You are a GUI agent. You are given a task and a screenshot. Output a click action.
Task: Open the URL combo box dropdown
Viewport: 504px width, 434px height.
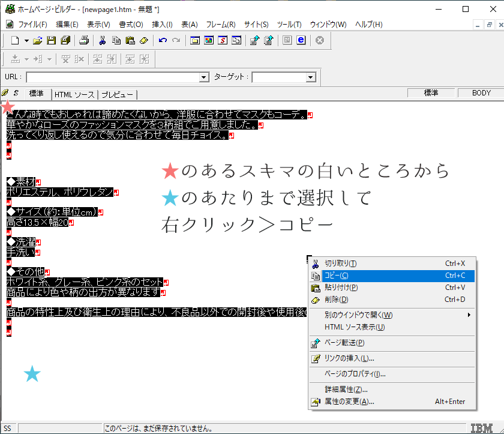[203, 77]
